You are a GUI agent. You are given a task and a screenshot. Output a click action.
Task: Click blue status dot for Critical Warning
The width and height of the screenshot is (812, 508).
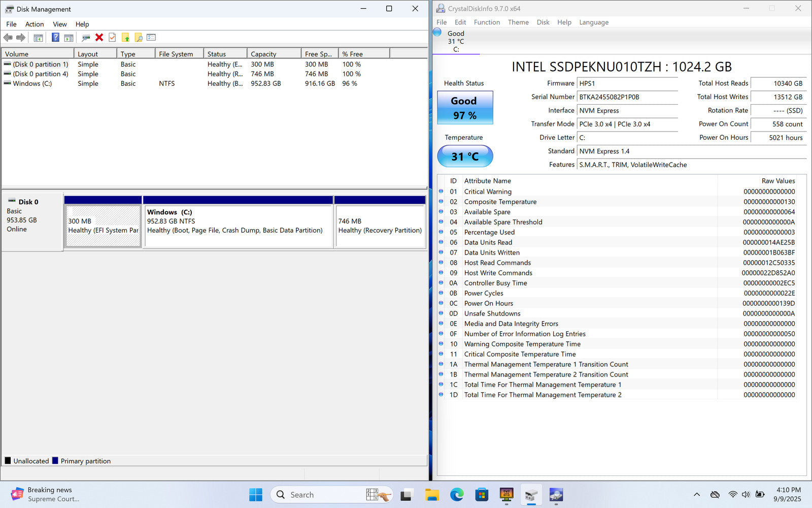(x=441, y=192)
